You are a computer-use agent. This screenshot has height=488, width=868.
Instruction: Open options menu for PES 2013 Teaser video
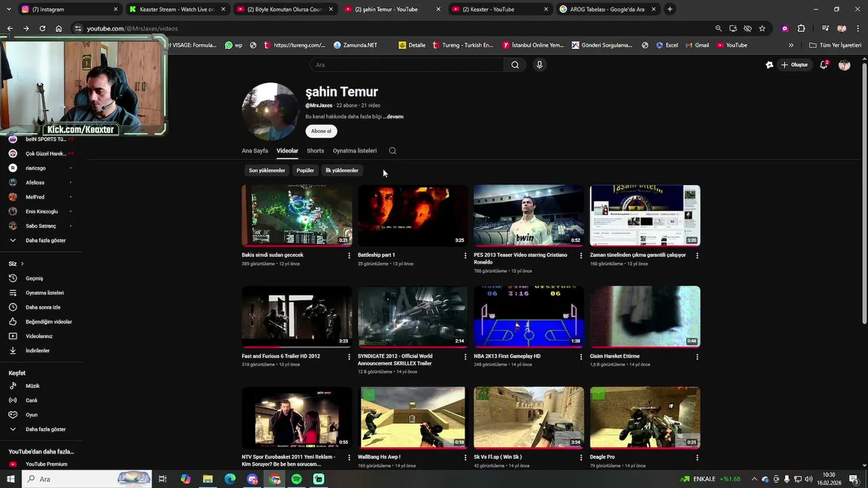coord(581,256)
